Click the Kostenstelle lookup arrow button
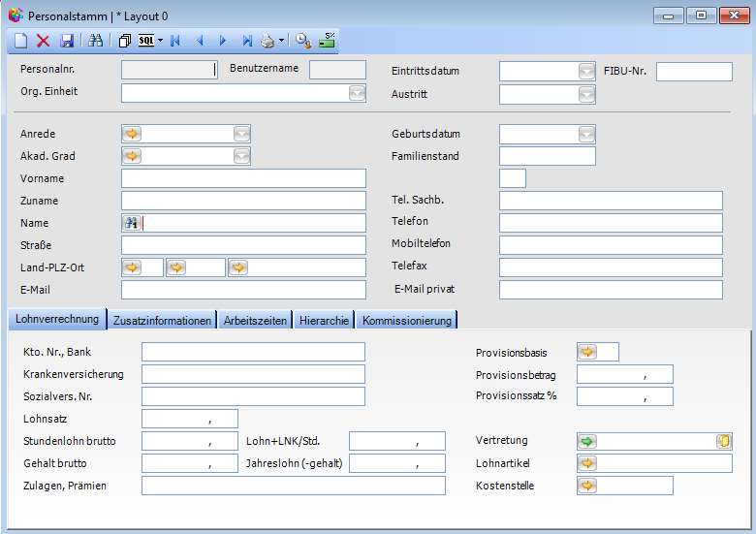The width and height of the screenshot is (756, 534). pyautogui.click(x=587, y=486)
